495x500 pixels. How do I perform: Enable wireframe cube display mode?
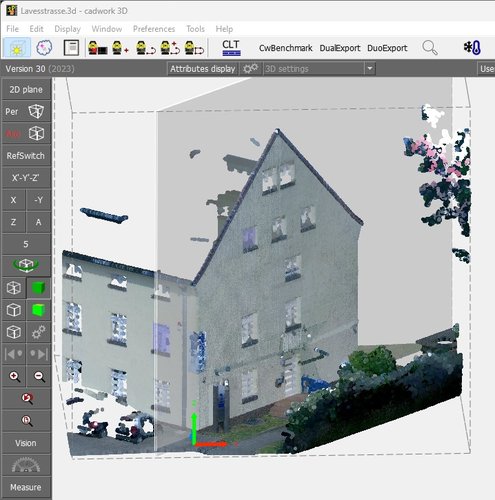pyautogui.click(x=14, y=288)
